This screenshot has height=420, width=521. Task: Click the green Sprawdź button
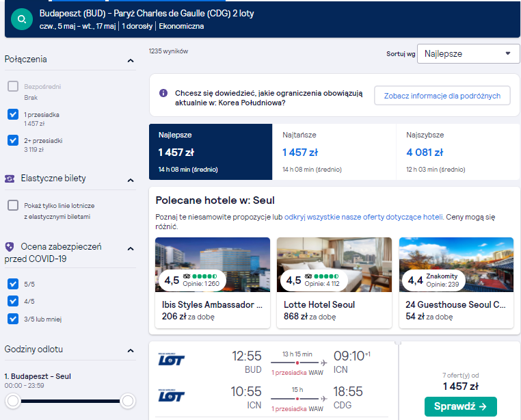tap(461, 406)
